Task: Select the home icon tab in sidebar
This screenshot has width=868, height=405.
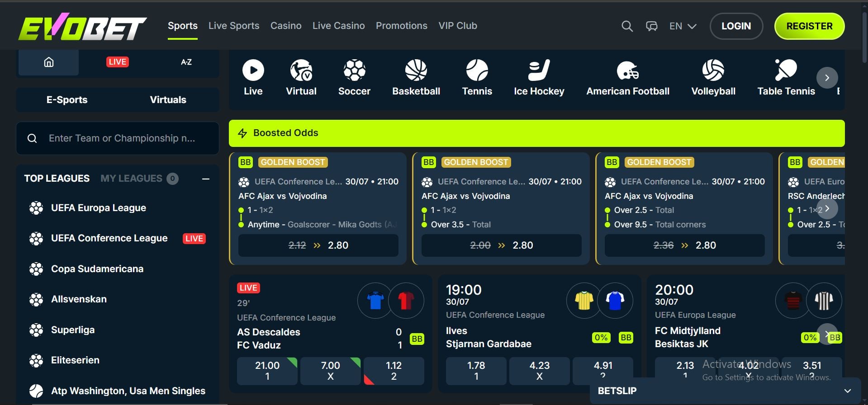Action: pos(48,62)
